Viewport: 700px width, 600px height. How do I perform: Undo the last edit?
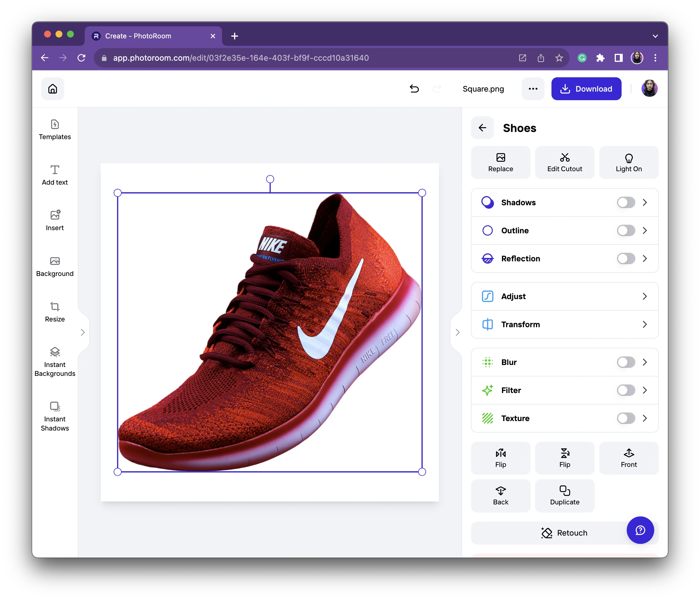coord(414,89)
